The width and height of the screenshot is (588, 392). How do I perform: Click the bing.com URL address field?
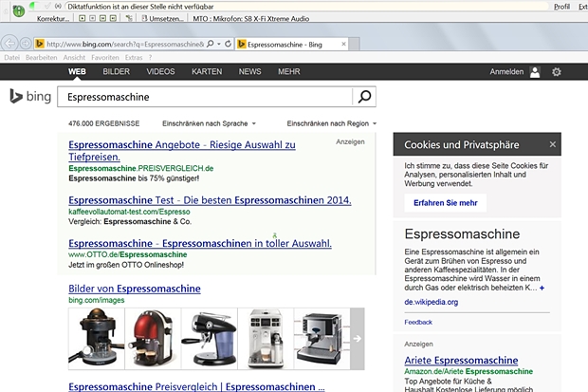(125, 45)
